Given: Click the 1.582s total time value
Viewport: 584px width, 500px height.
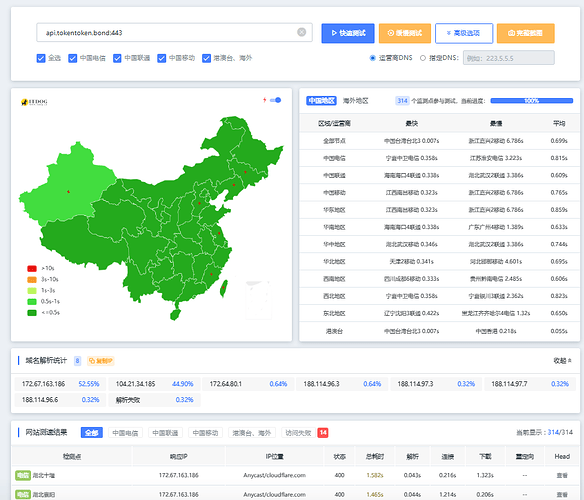Looking at the screenshot, I should [375, 475].
